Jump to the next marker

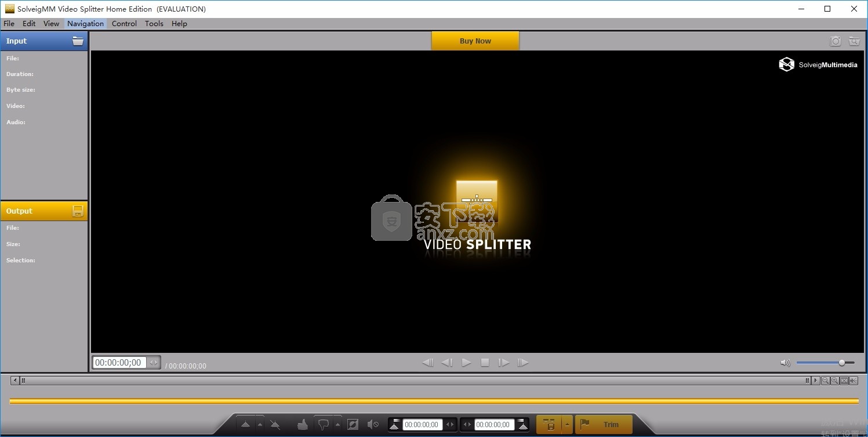coord(523,363)
